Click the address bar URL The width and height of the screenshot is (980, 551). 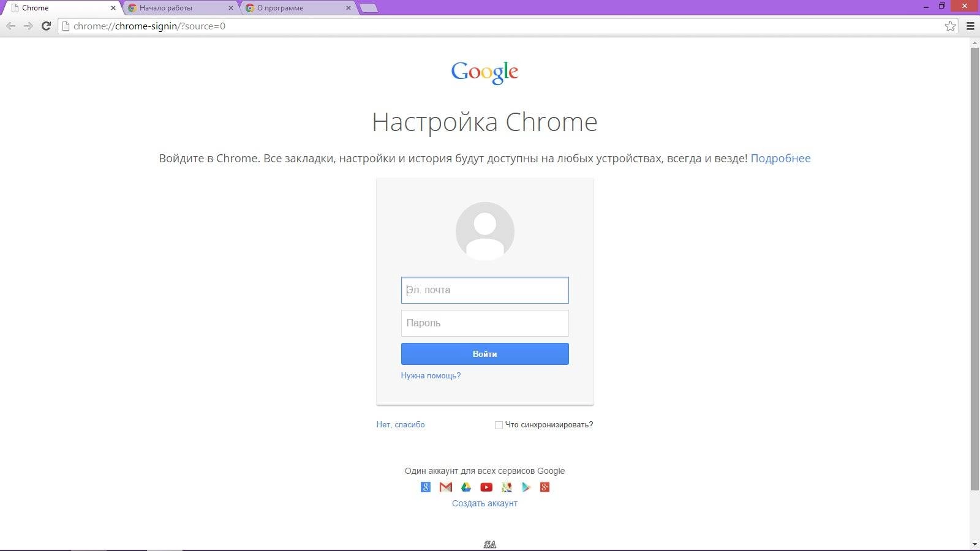coord(149,26)
